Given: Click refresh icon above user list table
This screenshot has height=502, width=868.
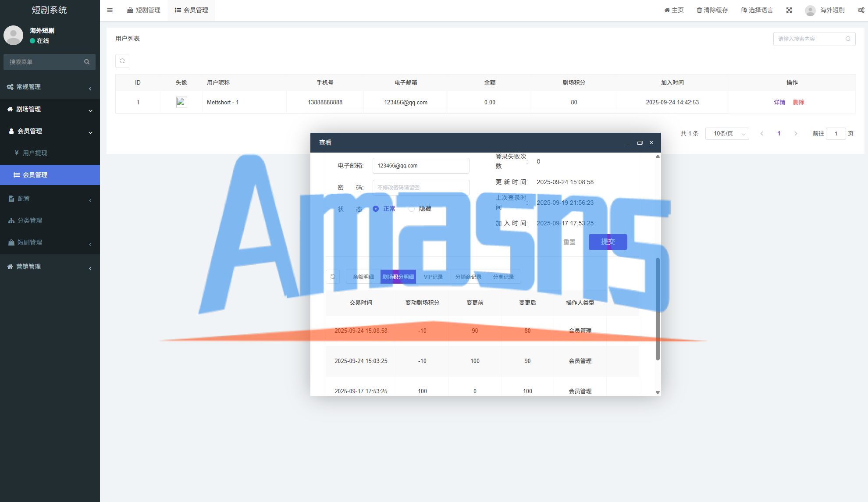Looking at the screenshot, I should click(x=122, y=61).
